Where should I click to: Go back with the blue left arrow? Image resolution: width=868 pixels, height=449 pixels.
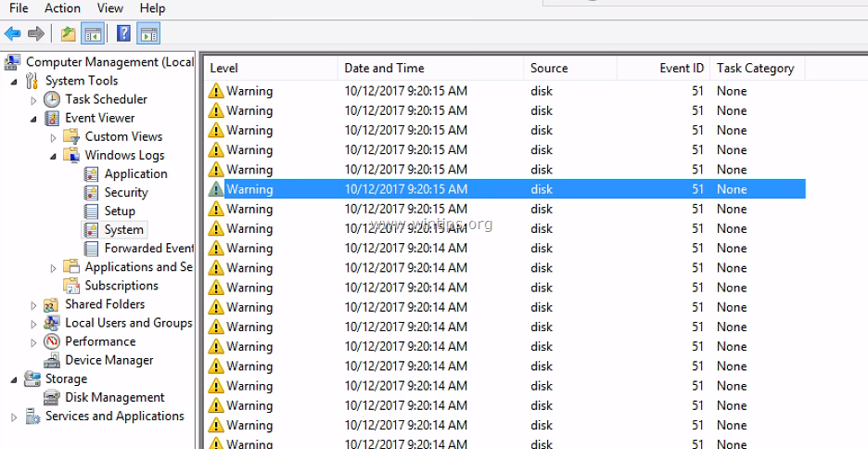12,33
